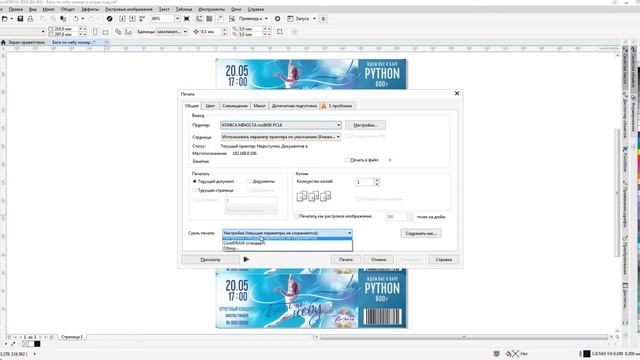Click the treat as filled frame icon
Viewport: 640px width, 360px height.
point(280,31)
